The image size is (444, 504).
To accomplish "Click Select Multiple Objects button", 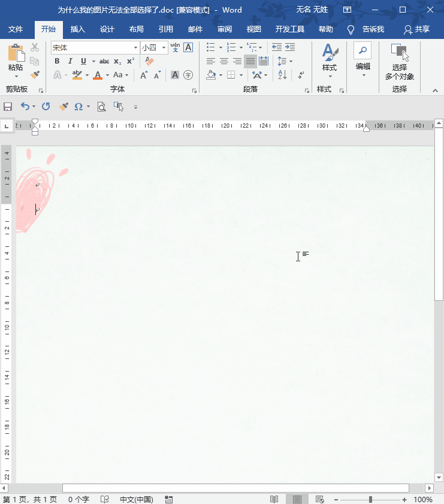I will pyautogui.click(x=399, y=62).
